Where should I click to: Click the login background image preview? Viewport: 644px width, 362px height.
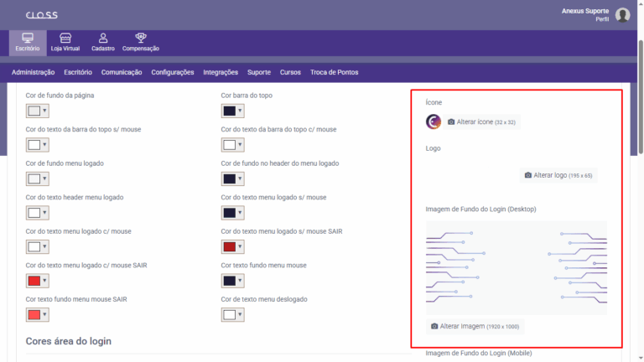point(516,268)
